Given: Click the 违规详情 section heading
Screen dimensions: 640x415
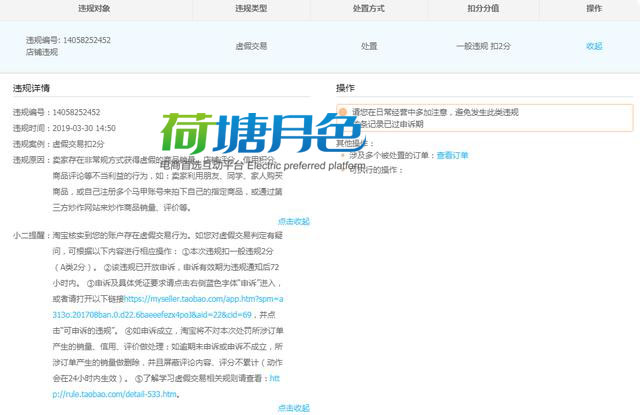Looking at the screenshot, I should click(x=31, y=88).
